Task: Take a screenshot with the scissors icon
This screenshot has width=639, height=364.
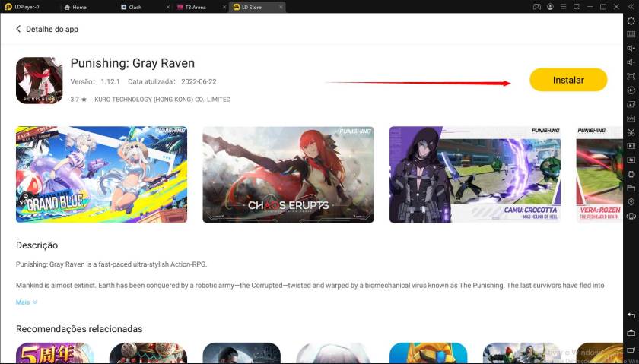Action: coord(631,132)
